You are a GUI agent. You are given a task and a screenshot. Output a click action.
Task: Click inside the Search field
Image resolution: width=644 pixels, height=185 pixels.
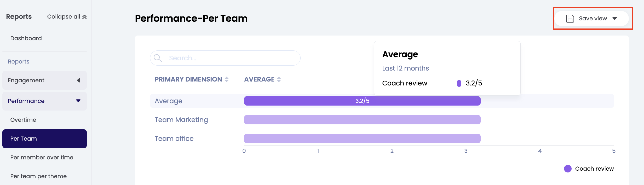[230, 58]
